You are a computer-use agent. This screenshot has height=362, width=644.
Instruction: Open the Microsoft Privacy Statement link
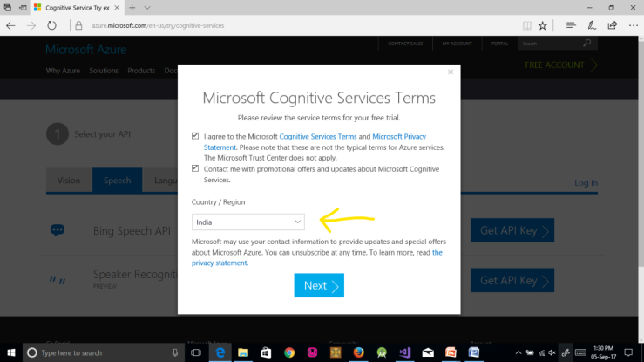pyautogui.click(x=400, y=137)
